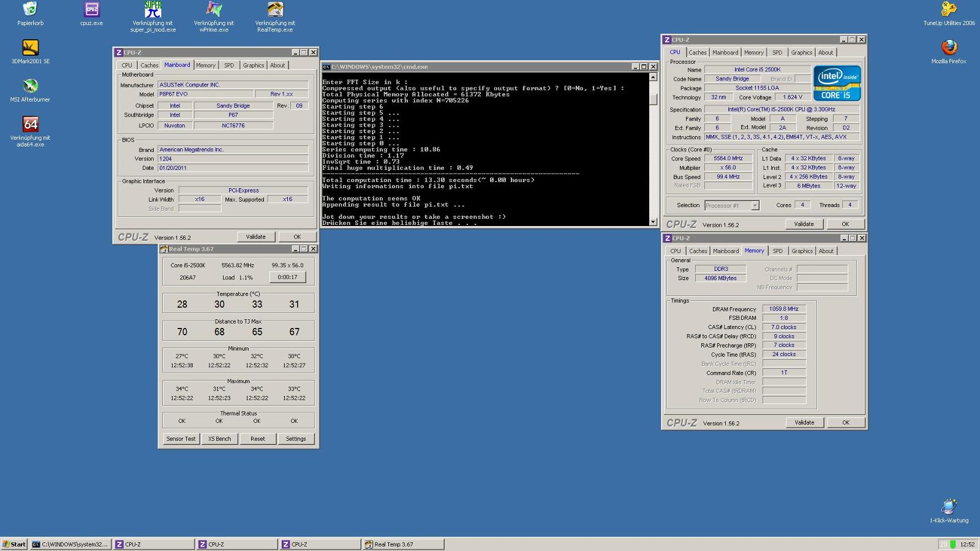Launch Mozilla Firefox from desktop
980x551 pixels.
coord(949,47)
